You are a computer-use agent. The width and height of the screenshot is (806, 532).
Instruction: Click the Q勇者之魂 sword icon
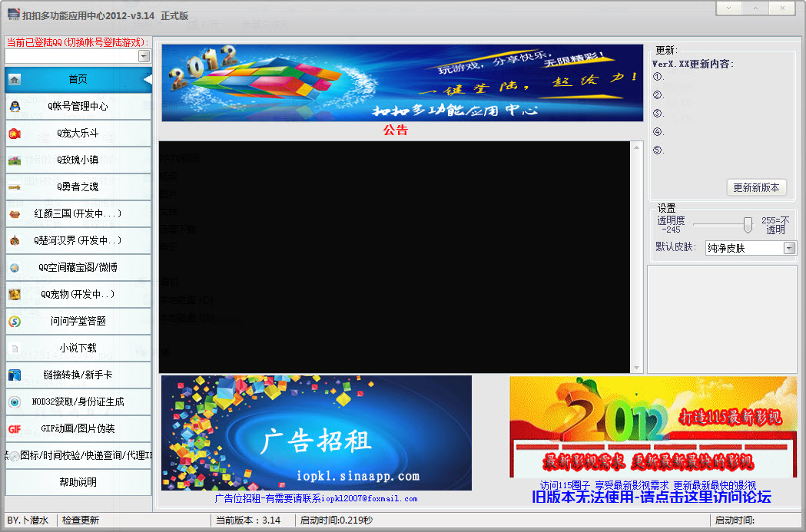pos(15,187)
